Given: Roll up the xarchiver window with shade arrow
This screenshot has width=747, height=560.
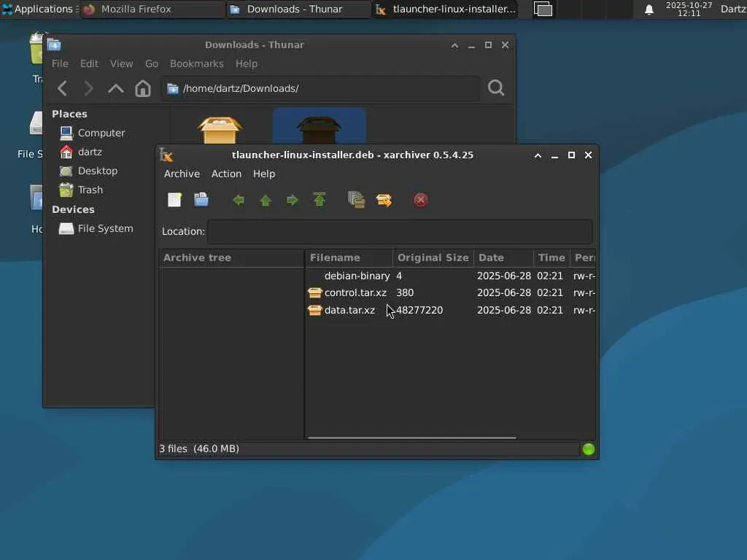Looking at the screenshot, I should pos(538,155).
